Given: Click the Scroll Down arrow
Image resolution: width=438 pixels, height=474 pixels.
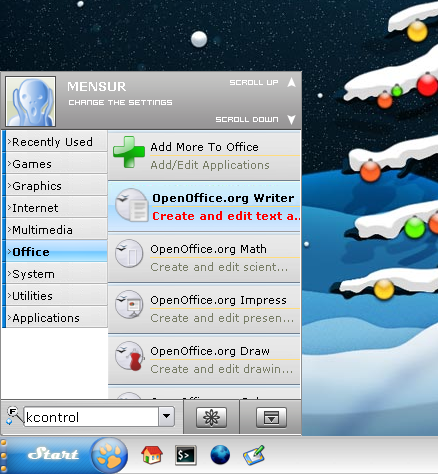Looking at the screenshot, I should pos(291,120).
